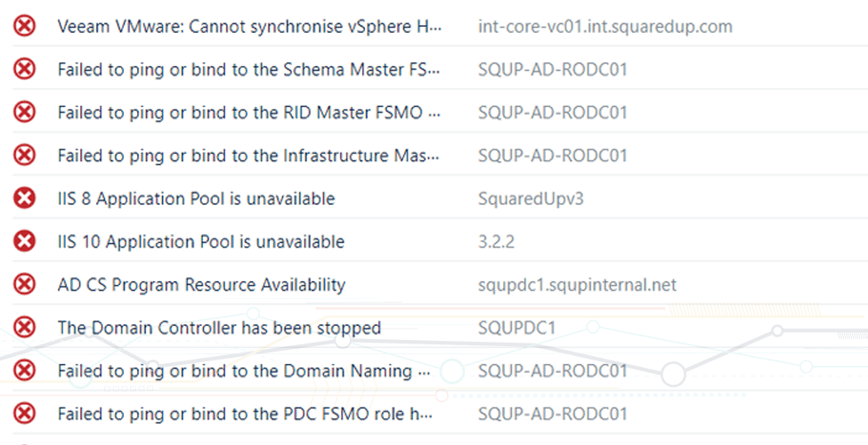Click the red X icon for RID Master alert

[25, 112]
